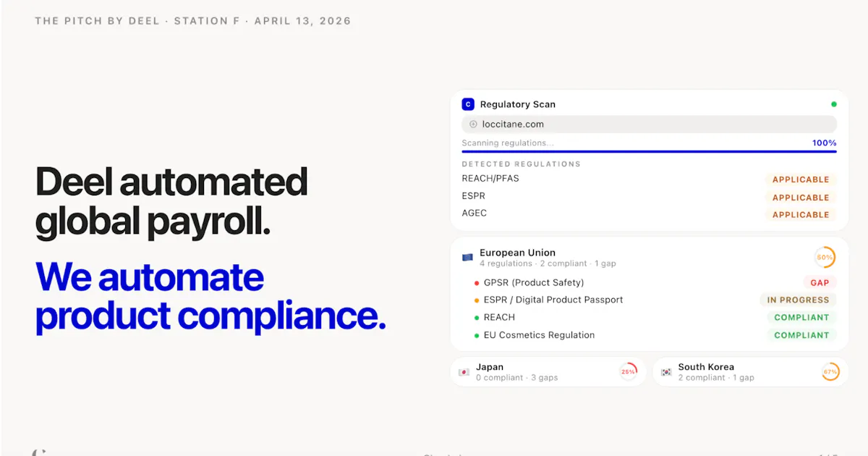Click COMPLIANT badge next to REACH
868x456 pixels.
[x=801, y=317]
